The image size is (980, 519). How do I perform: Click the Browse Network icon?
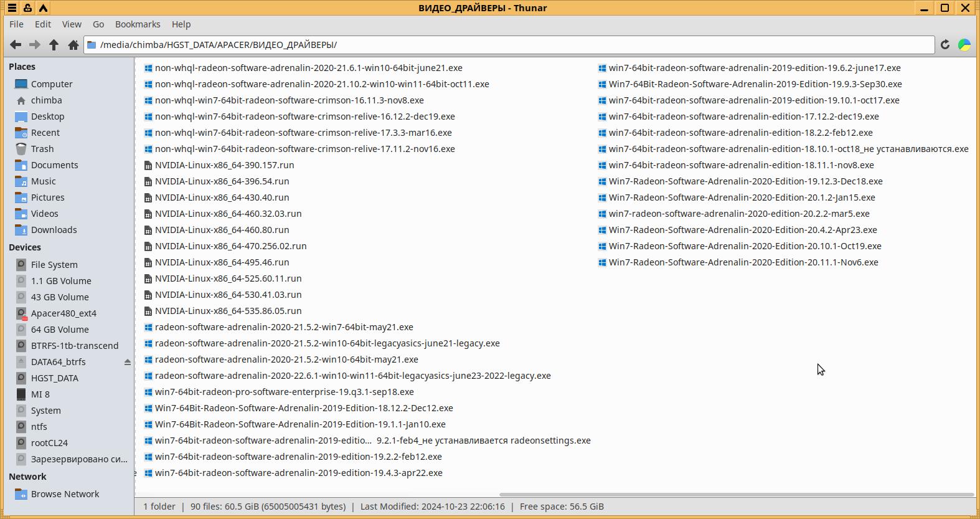21,494
